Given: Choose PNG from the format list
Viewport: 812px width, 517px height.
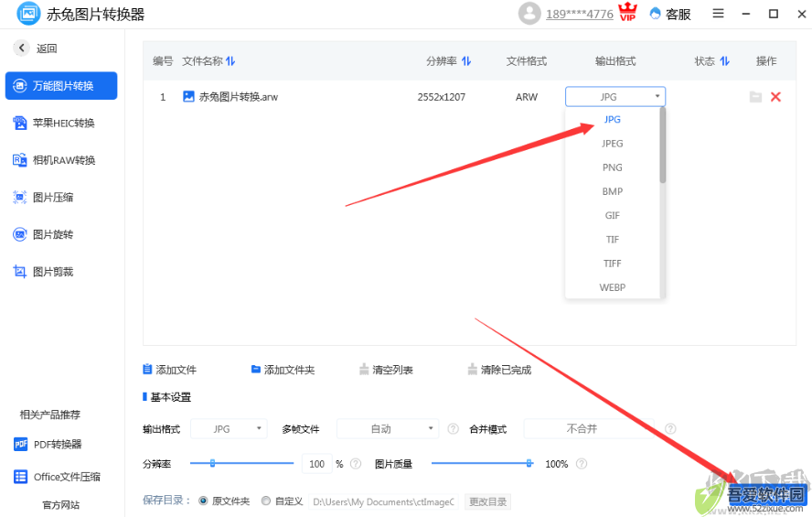Looking at the screenshot, I should (x=612, y=167).
